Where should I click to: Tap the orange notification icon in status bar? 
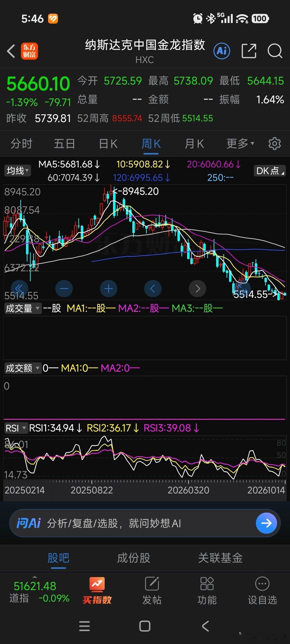click(x=53, y=19)
